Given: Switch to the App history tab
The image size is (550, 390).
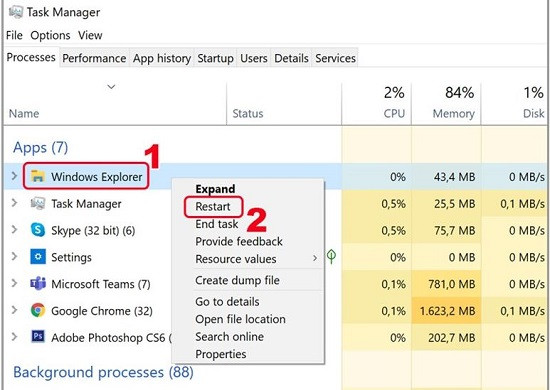Looking at the screenshot, I should click(x=162, y=58).
